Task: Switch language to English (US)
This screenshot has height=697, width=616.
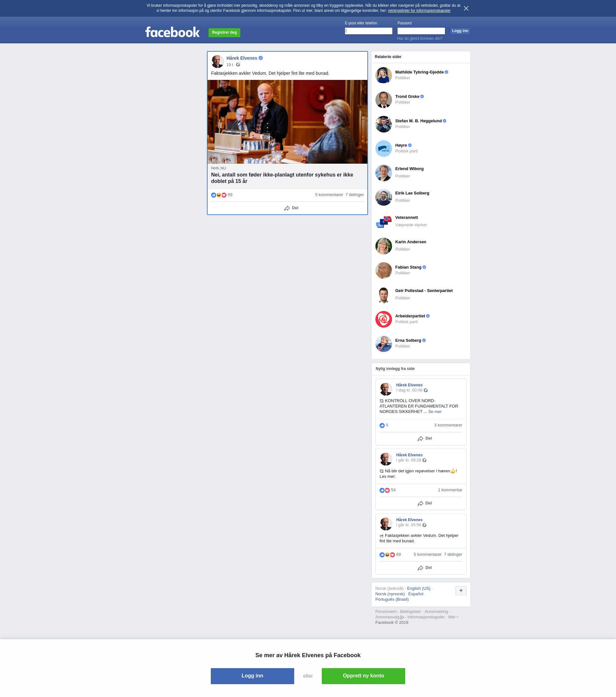Action: (x=418, y=589)
